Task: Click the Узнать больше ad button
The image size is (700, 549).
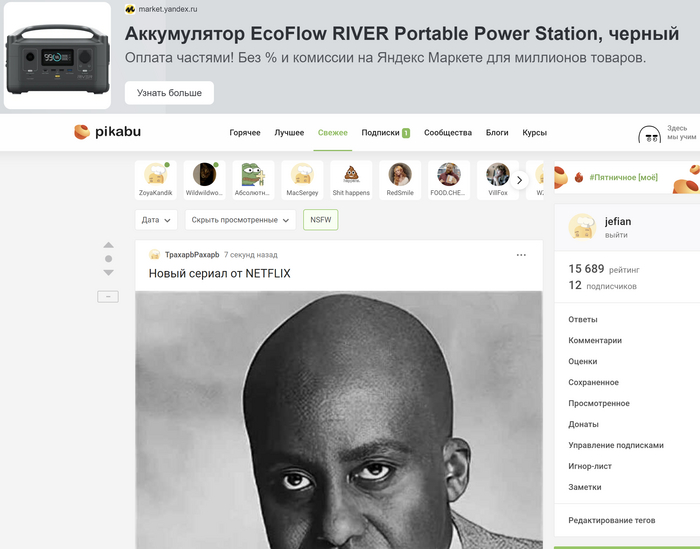Action: [169, 93]
